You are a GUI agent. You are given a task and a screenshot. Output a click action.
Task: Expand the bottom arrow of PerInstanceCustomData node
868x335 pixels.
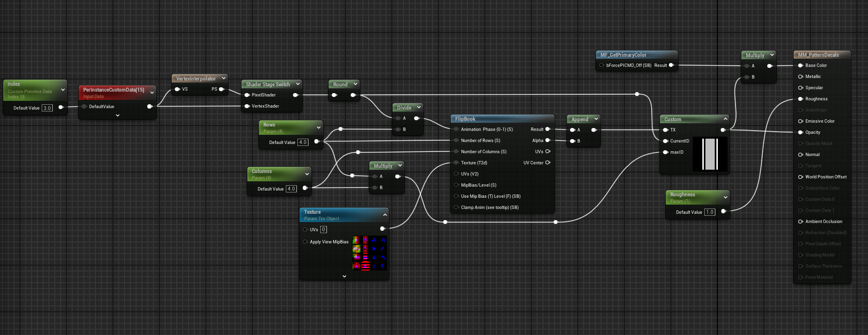[x=118, y=115]
